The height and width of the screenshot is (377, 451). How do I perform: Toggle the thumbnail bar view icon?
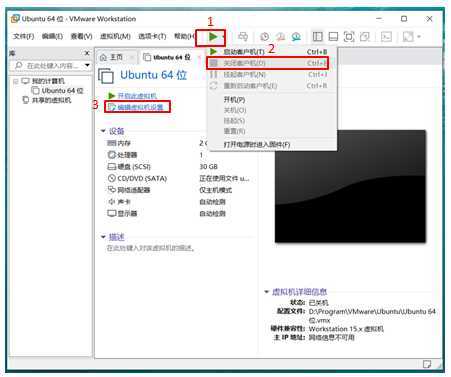[333, 37]
